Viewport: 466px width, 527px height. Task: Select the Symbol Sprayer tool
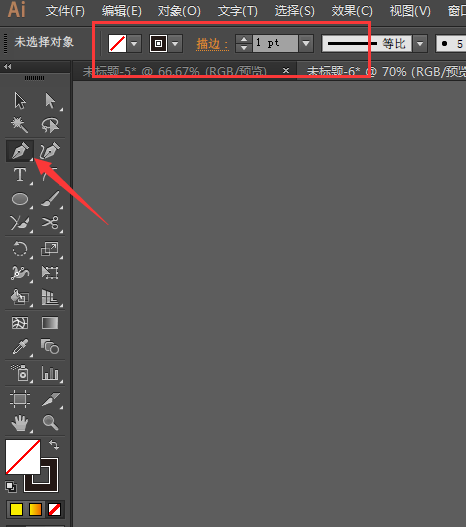(20, 373)
